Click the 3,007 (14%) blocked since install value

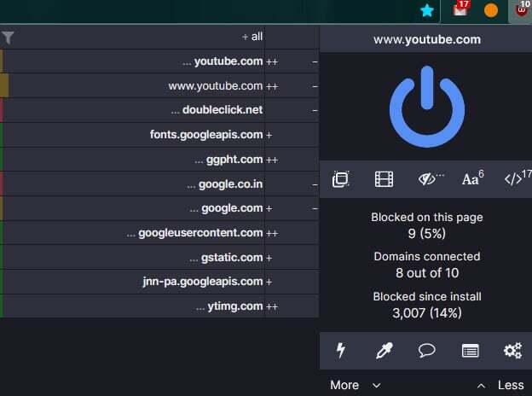[x=427, y=313]
